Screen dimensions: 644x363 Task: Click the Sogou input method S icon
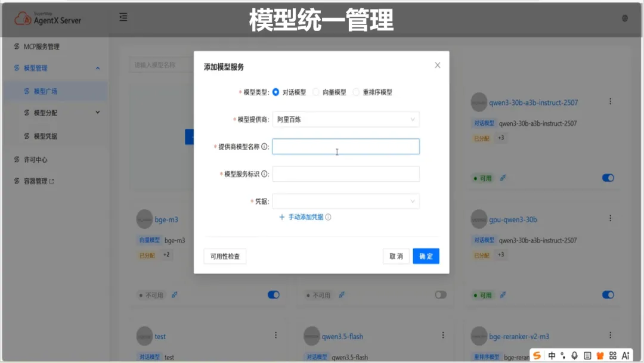click(537, 355)
